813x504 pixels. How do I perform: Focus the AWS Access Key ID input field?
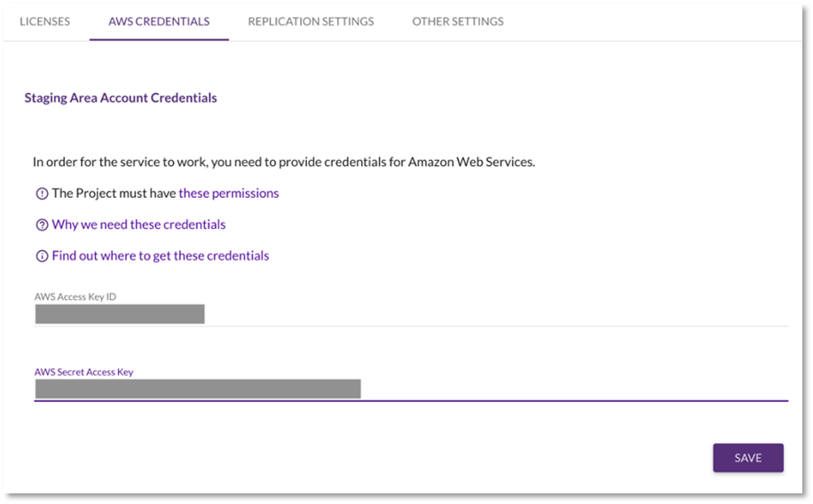pos(411,314)
